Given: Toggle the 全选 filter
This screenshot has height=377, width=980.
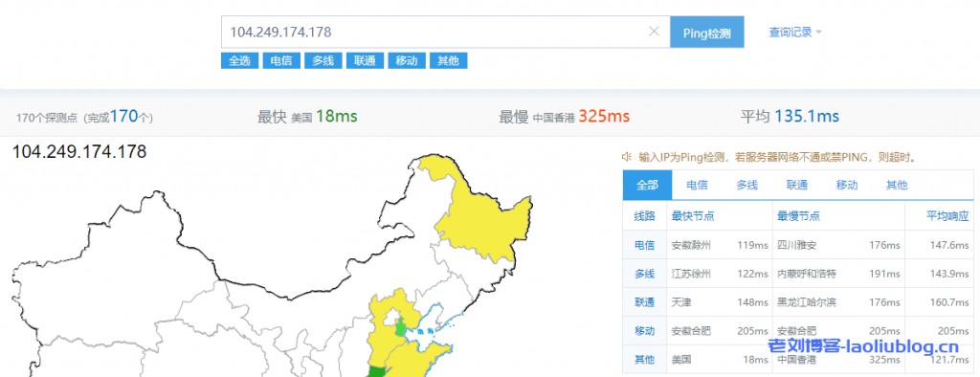Looking at the screenshot, I should point(239,60).
